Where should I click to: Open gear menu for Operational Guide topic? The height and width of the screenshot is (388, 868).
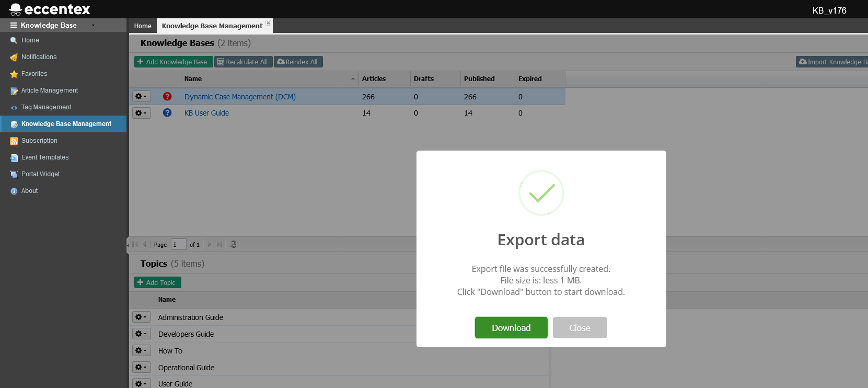(141, 367)
